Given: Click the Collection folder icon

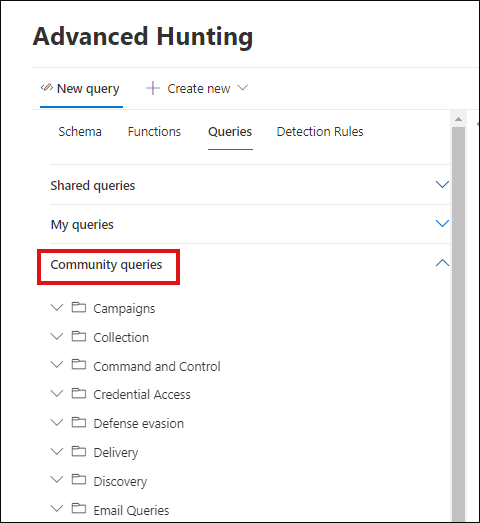Looking at the screenshot, I should point(79,336).
